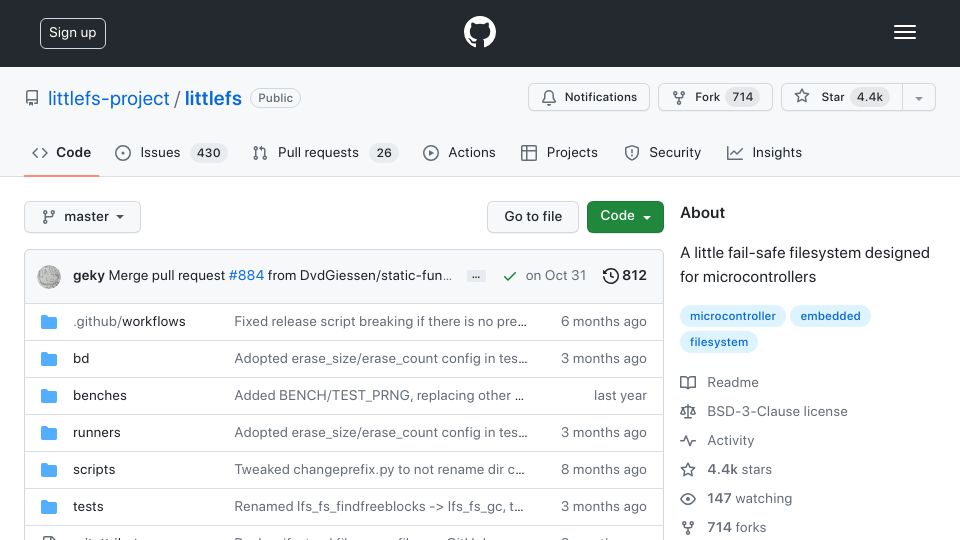Open the benches folder name
This screenshot has width=960, height=540.
pyautogui.click(x=100, y=396)
